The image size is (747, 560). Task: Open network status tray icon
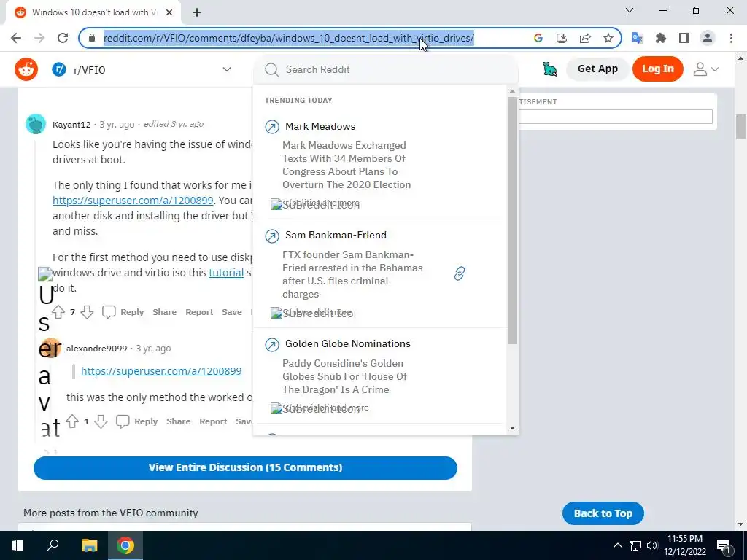point(635,545)
